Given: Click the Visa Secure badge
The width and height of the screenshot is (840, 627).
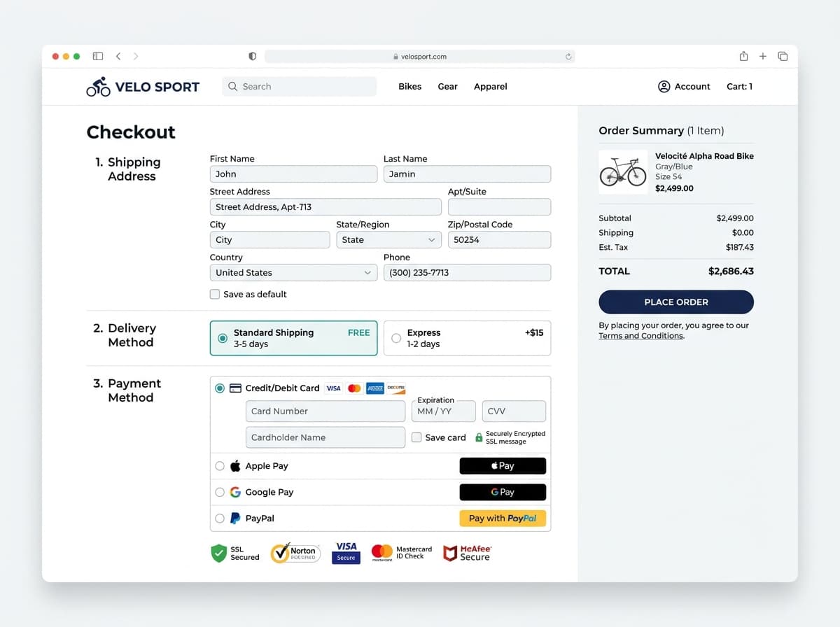Looking at the screenshot, I should [x=346, y=552].
